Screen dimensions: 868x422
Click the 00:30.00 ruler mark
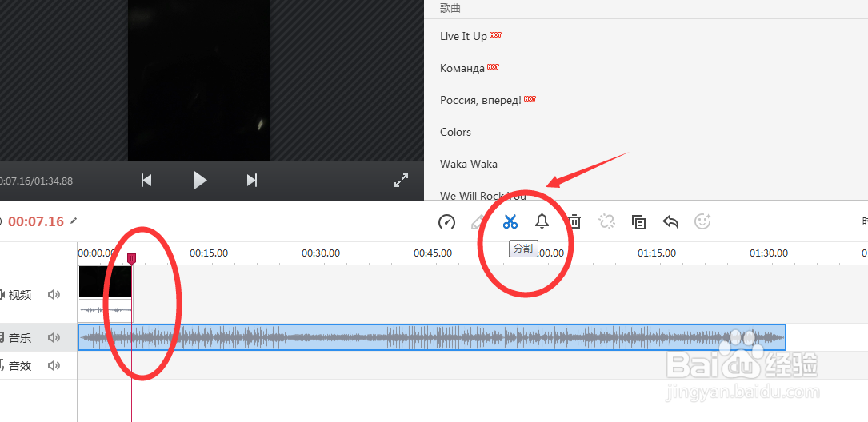tap(321, 253)
